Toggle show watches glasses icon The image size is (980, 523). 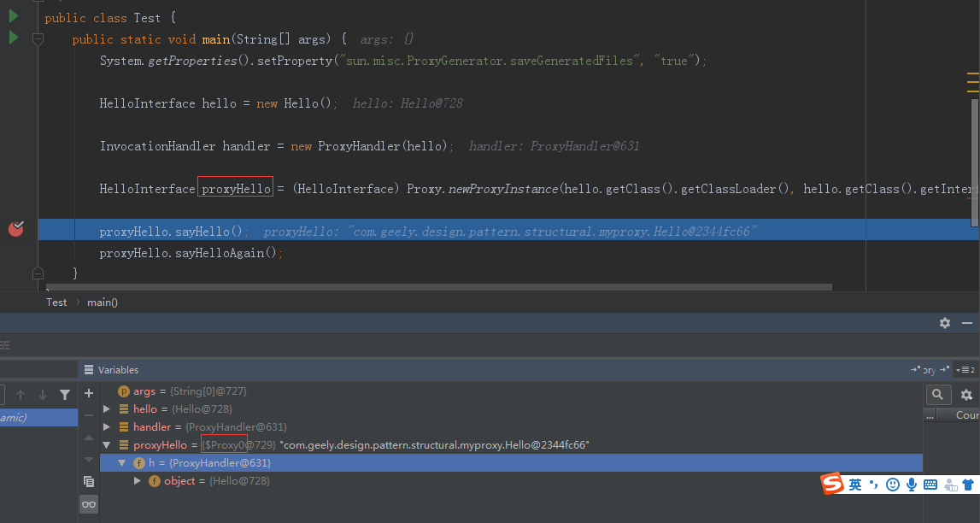pos(89,504)
